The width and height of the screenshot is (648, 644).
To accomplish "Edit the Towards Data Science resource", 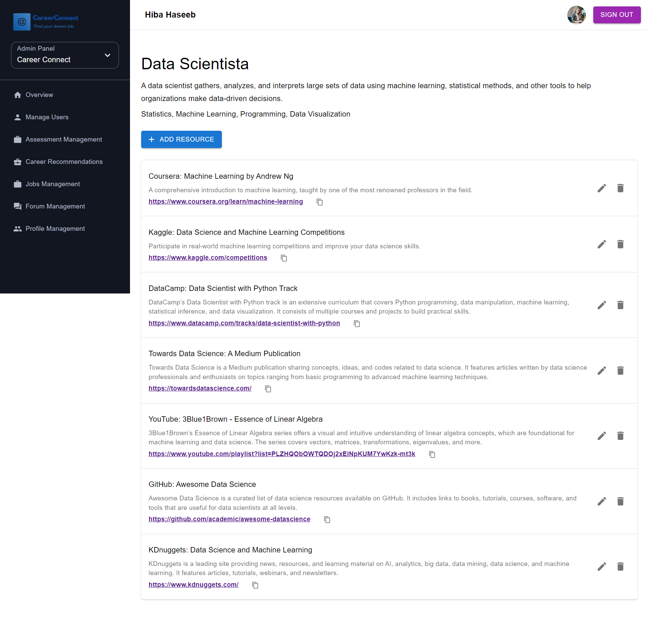I will (x=602, y=371).
